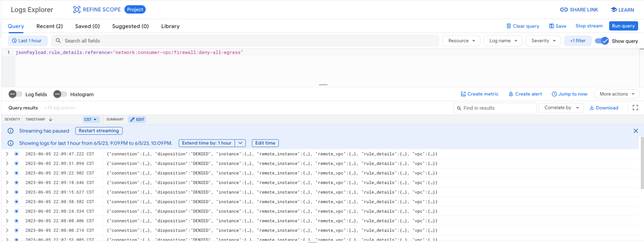Enter fullscreen for query results
Image resolution: width=644 pixels, height=243 pixels.
point(635,108)
